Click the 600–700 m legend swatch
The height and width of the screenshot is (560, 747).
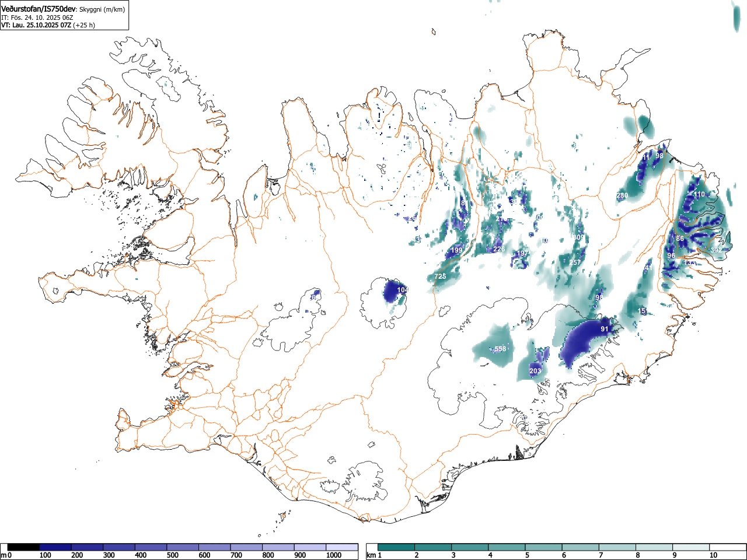(215, 547)
